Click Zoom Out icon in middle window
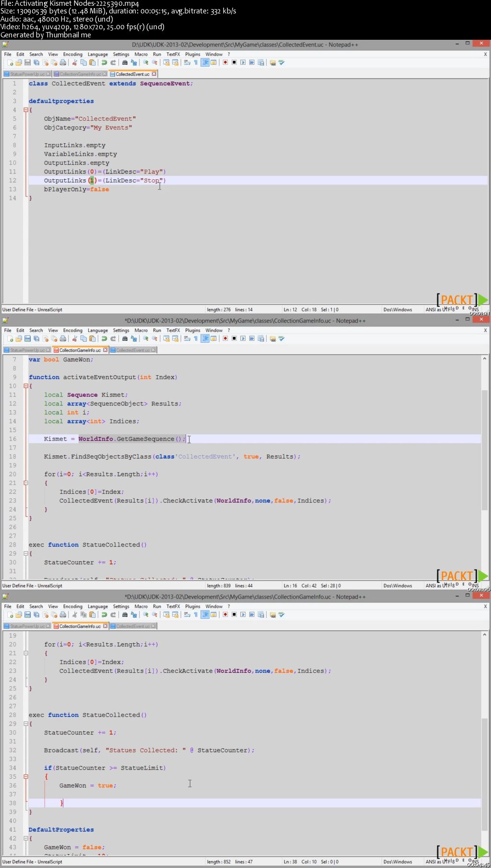491x868 pixels. tap(154, 339)
